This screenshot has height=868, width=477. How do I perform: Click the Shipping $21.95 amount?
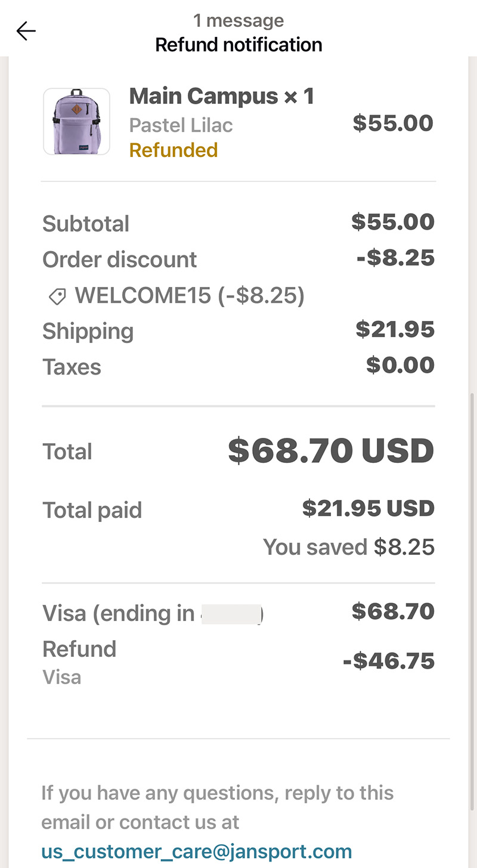pos(395,329)
